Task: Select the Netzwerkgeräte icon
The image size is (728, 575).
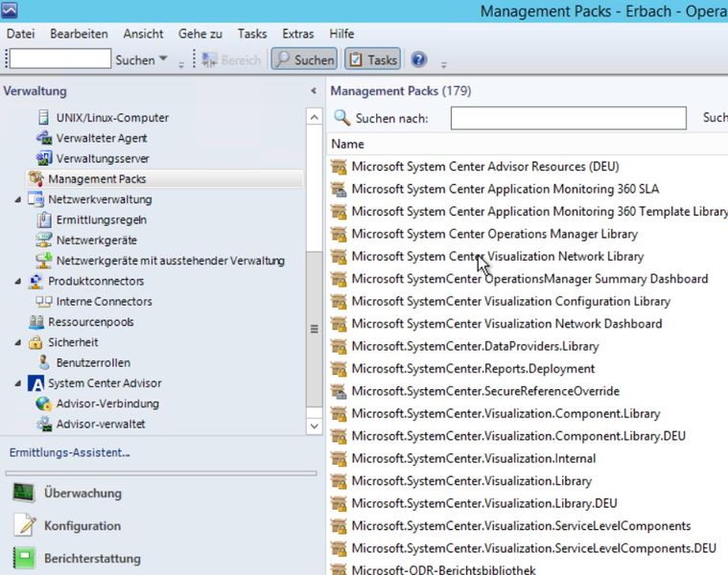Action: click(x=44, y=240)
